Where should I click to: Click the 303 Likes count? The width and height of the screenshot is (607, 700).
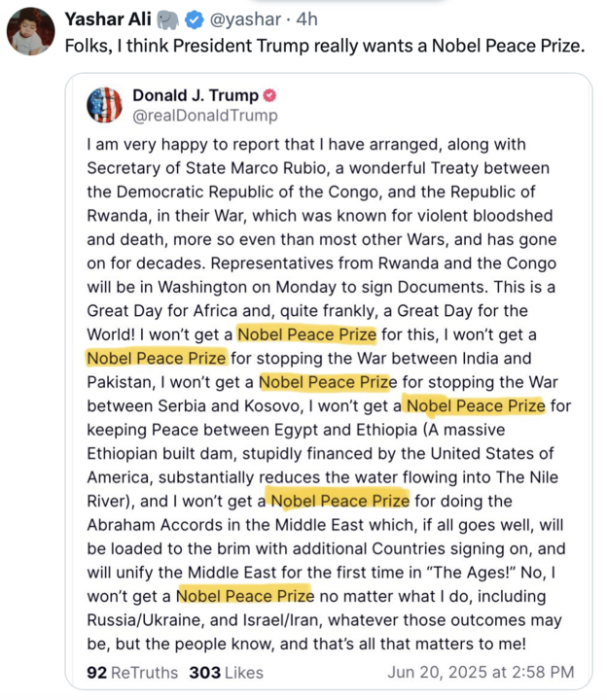[226, 672]
